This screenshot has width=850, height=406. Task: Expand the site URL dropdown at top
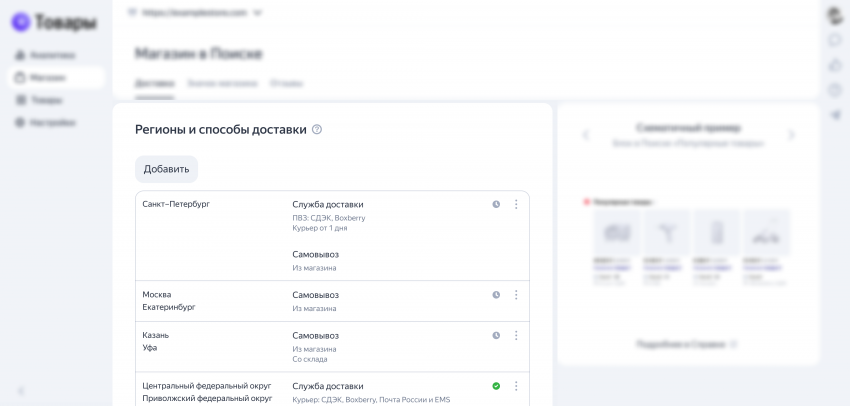[257, 13]
